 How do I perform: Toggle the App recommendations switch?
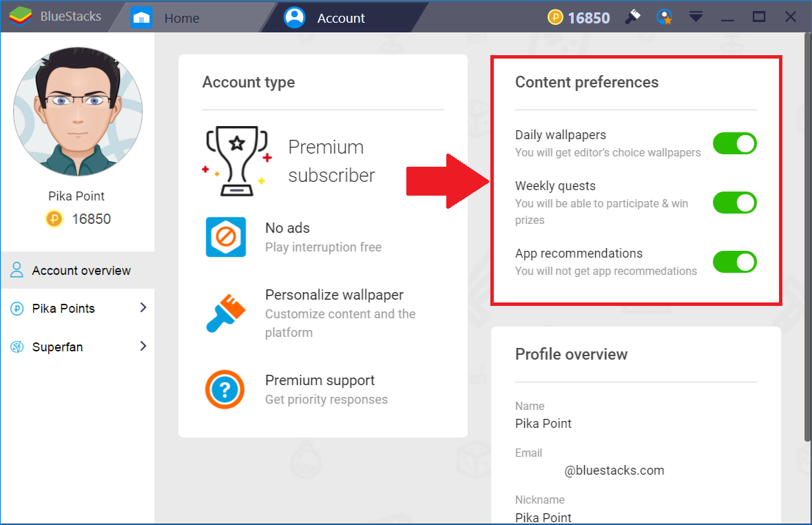[x=735, y=262]
